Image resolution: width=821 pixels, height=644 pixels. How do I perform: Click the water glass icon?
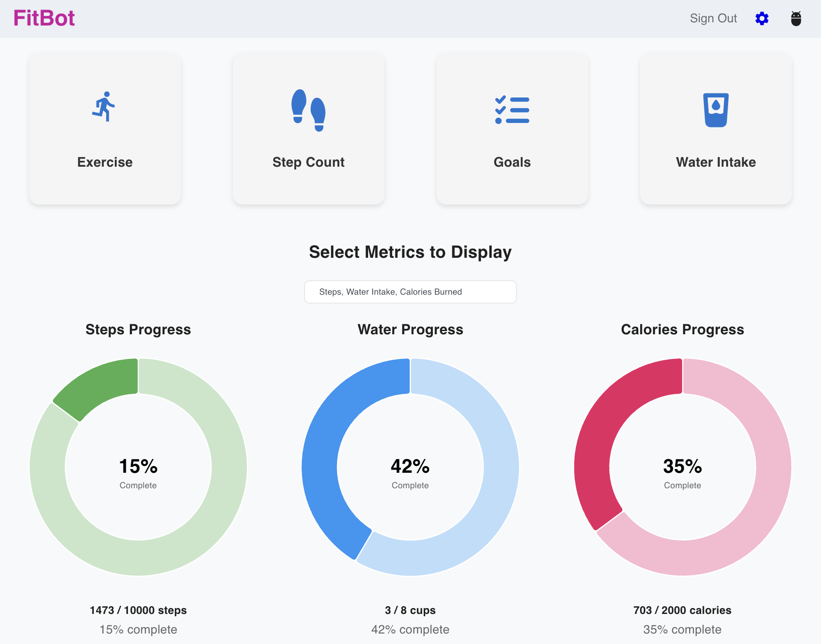(716, 110)
